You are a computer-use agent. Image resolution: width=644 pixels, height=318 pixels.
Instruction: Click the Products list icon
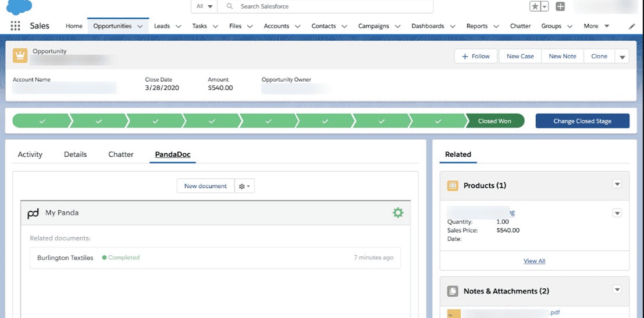(453, 186)
